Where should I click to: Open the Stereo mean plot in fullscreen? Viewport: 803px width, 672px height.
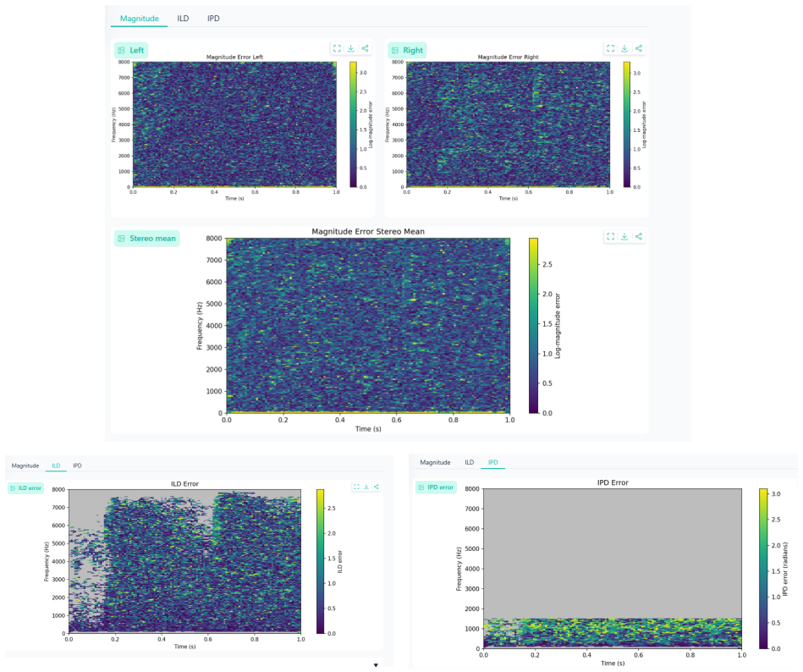tap(610, 237)
